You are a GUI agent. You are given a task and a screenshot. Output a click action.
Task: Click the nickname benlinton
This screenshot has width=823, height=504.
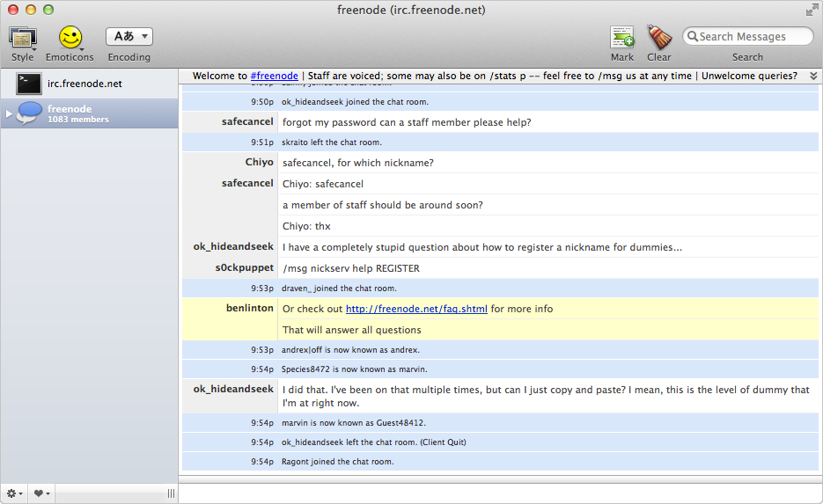[x=250, y=308]
